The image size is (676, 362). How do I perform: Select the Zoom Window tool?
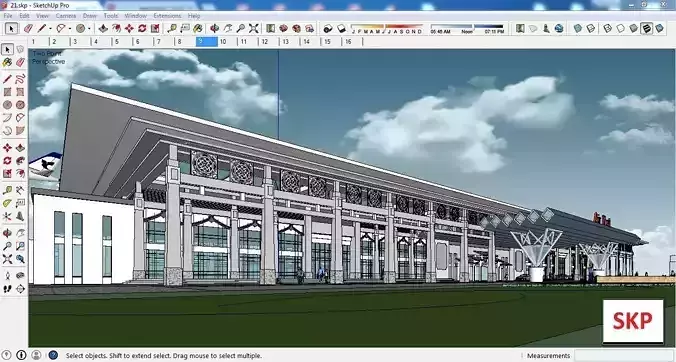point(20,246)
